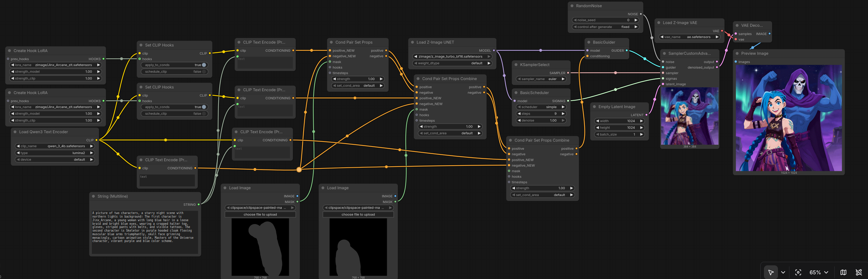868x279 pixels.
Task: Collapse the Load Z-Image VAE node dot
Action: 659,23
